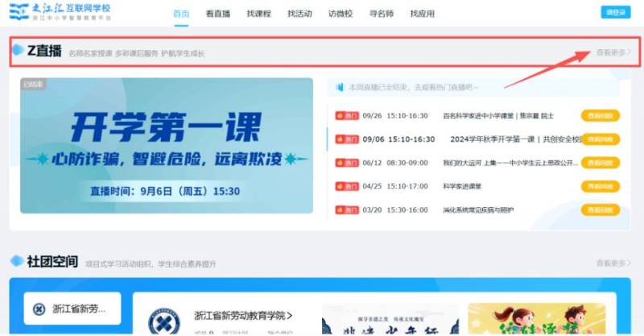Screen dimensions: 644x336
Task: Click 查看回放 for the 04/25 科学家进课堂
Action: click(x=601, y=187)
